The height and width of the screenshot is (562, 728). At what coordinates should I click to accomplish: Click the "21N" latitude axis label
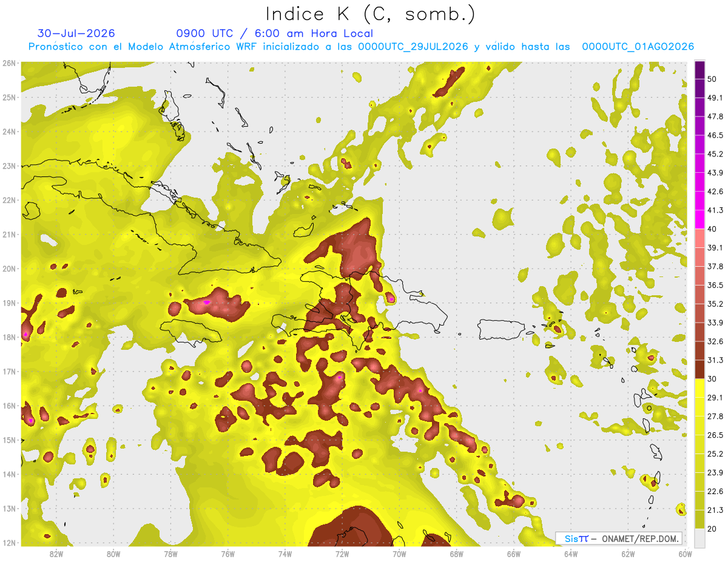(x=8, y=234)
